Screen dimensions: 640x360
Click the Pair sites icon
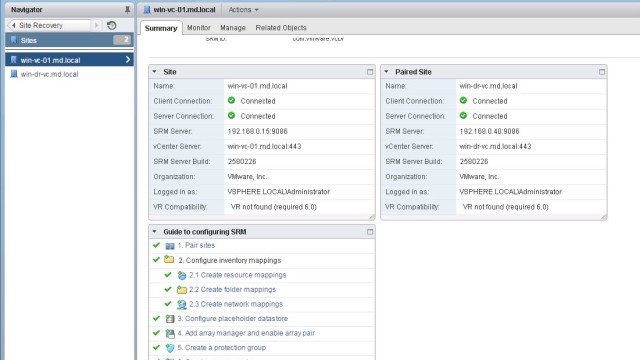click(170, 246)
